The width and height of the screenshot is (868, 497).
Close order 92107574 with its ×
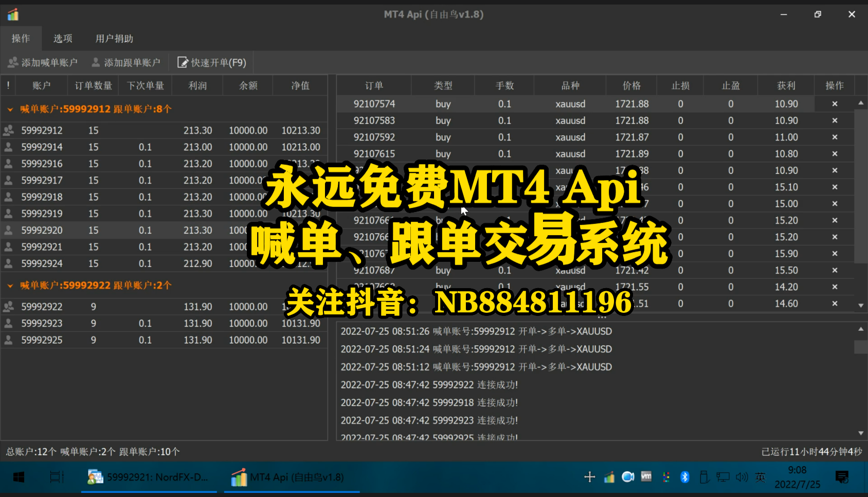click(835, 104)
